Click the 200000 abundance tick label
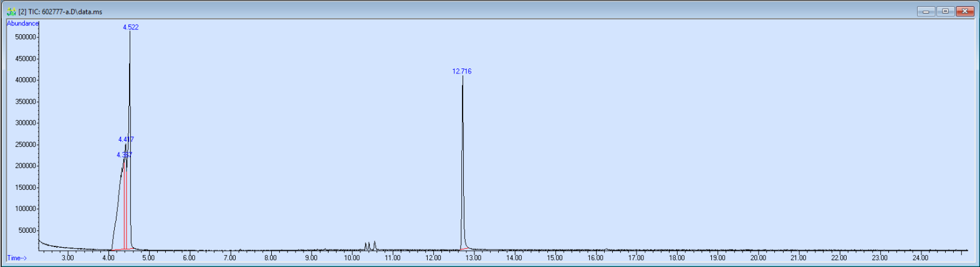The width and height of the screenshot is (980, 267). [26, 166]
